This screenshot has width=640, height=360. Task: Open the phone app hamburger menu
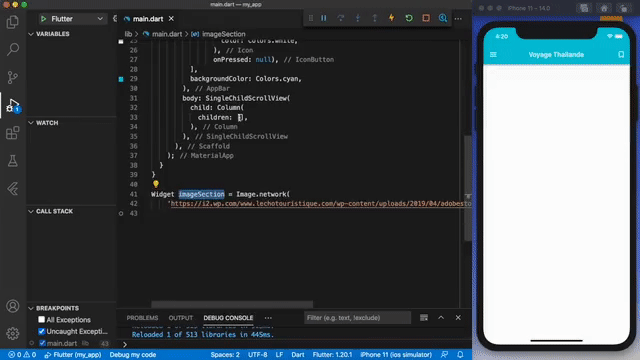tap(493, 54)
